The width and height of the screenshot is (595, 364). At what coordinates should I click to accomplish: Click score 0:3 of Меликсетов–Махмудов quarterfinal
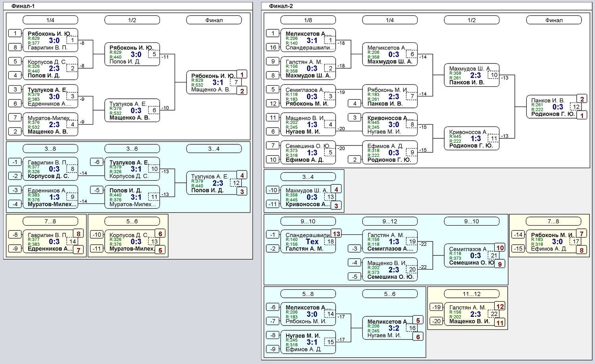click(394, 54)
